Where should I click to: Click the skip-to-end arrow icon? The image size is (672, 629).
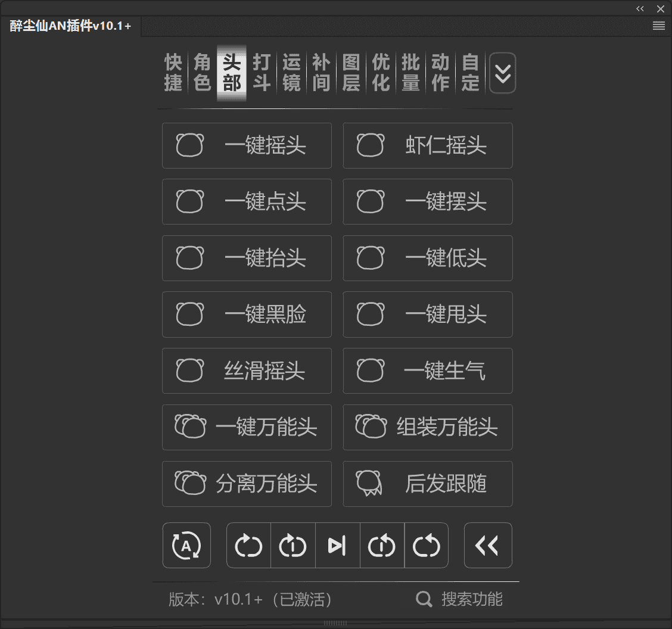point(338,545)
